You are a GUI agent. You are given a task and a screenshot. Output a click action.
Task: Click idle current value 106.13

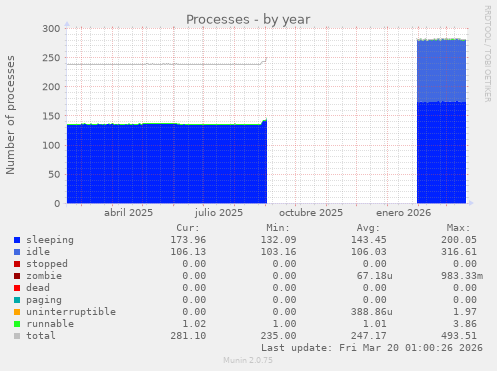188,252
